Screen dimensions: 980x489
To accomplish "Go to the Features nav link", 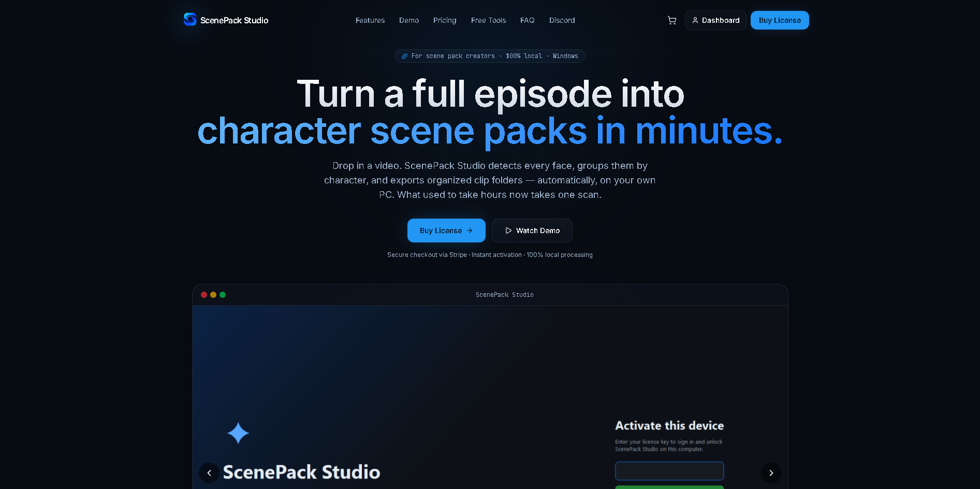I will (370, 20).
